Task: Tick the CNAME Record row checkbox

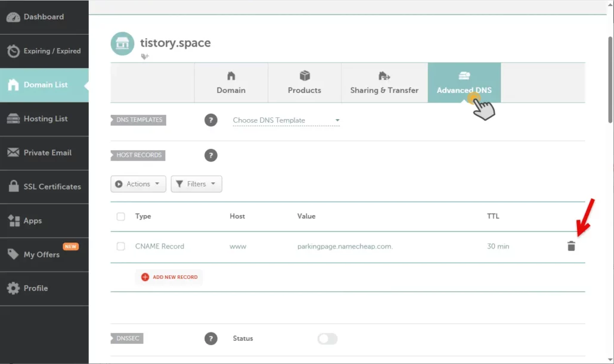Action: tap(120, 246)
